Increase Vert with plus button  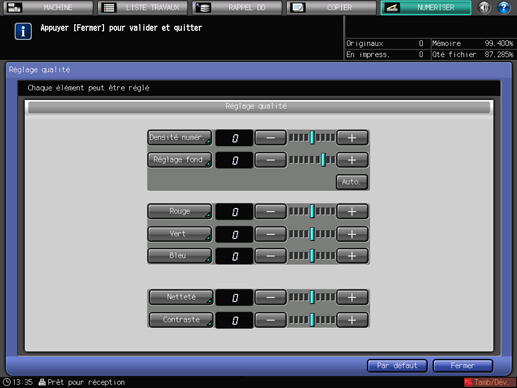click(x=352, y=234)
